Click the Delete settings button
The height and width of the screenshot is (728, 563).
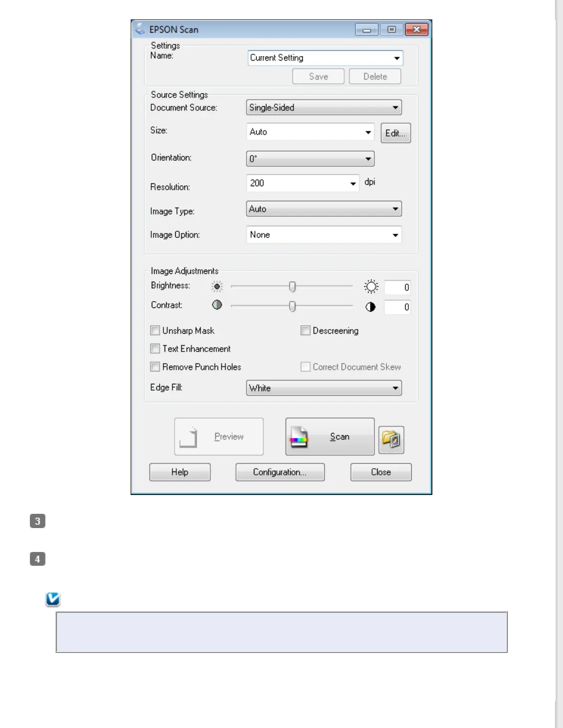375,76
